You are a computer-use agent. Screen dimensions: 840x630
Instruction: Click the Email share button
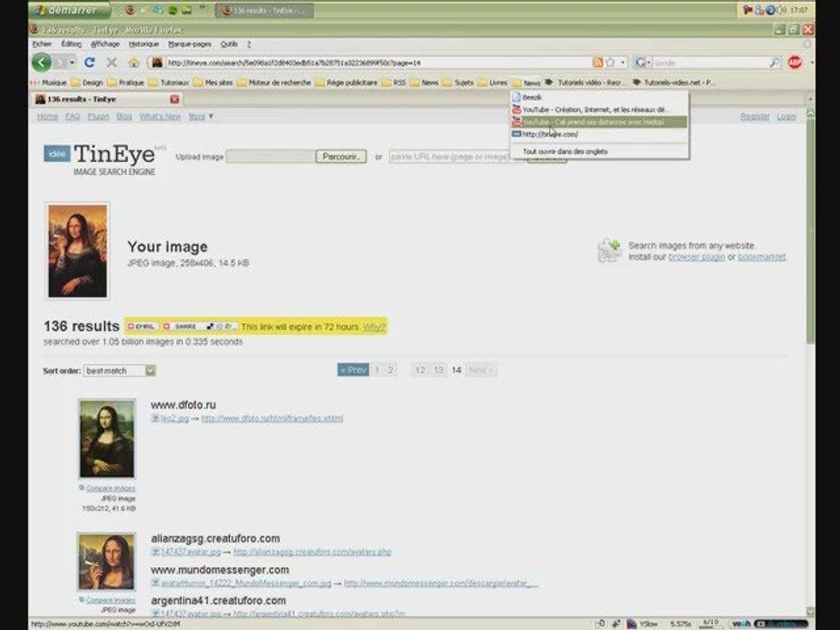point(142,326)
